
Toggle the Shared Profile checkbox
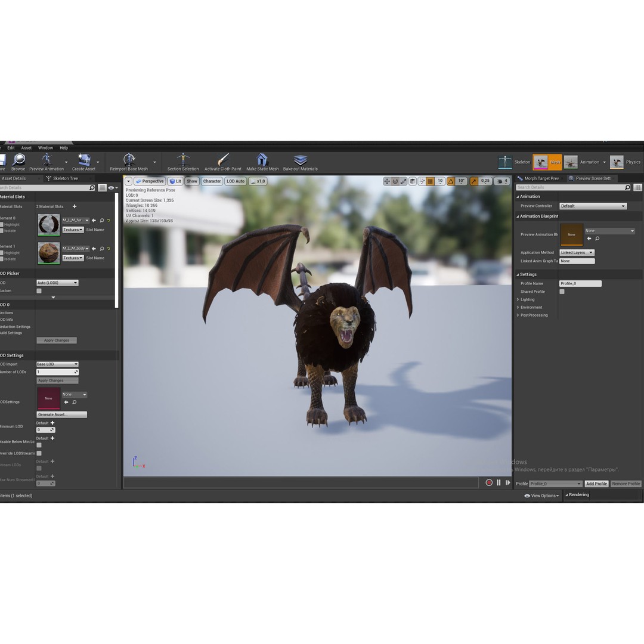point(562,292)
